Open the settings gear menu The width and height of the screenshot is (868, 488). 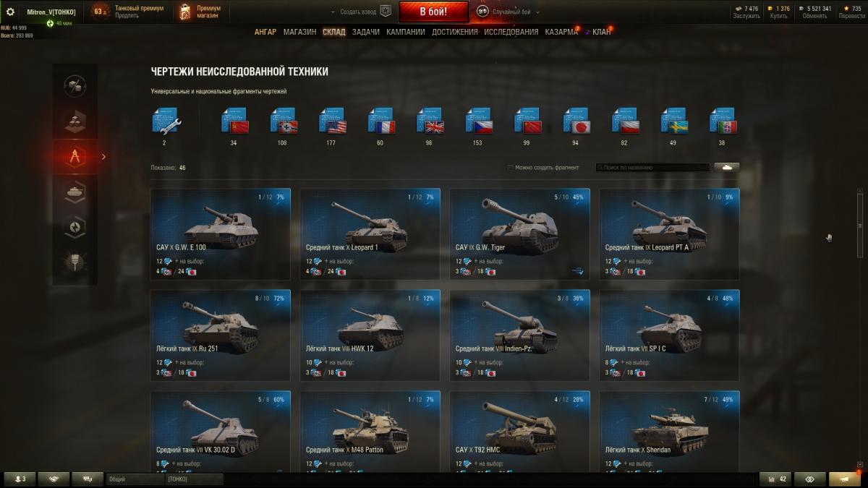tap(10, 12)
